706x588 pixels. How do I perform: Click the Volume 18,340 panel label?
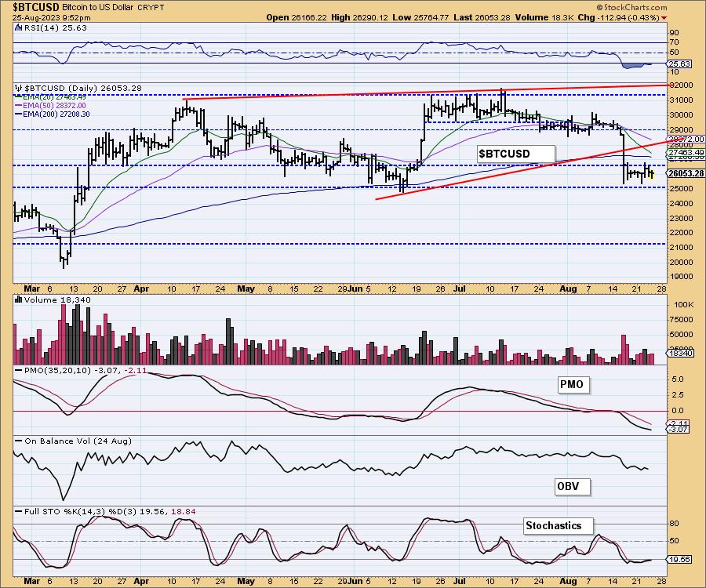tap(57, 299)
